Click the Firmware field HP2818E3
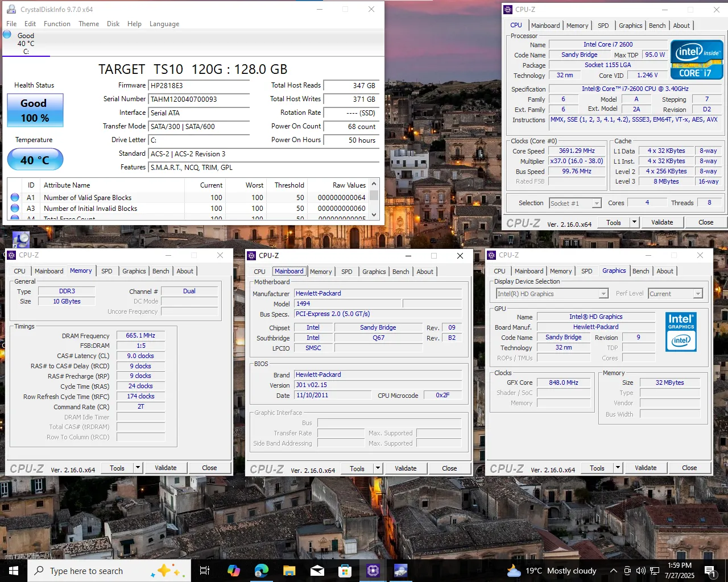This screenshot has height=582, width=728. [x=199, y=86]
